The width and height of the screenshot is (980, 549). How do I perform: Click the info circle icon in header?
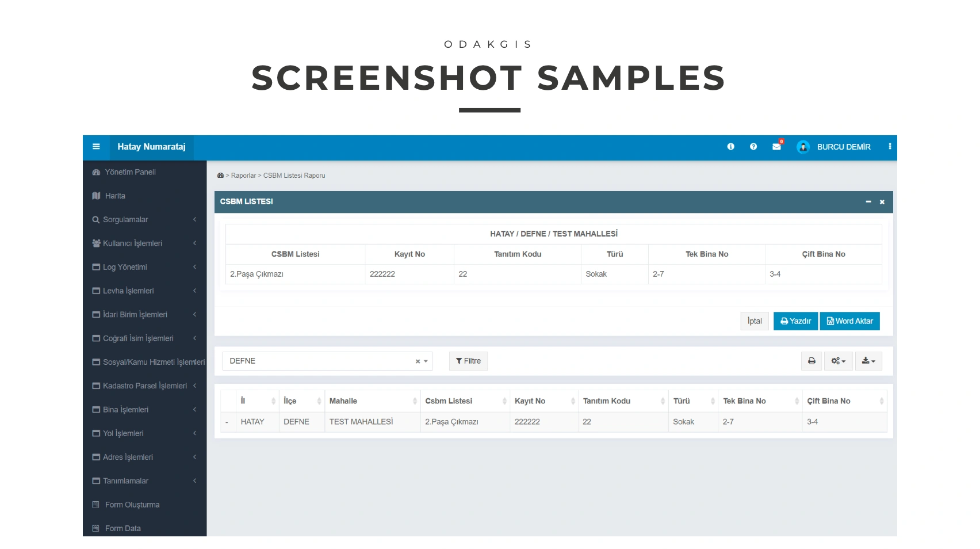(730, 147)
